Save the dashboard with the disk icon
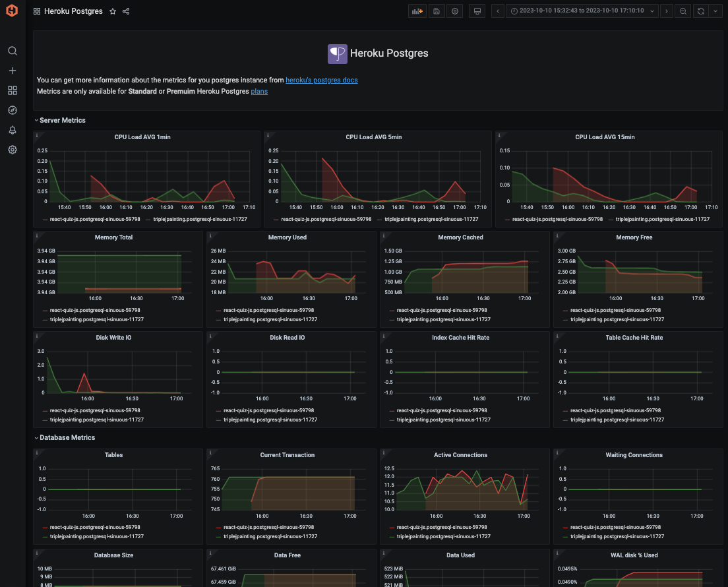Image resolution: width=728 pixels, height=587 pixels. coord(437,11)
